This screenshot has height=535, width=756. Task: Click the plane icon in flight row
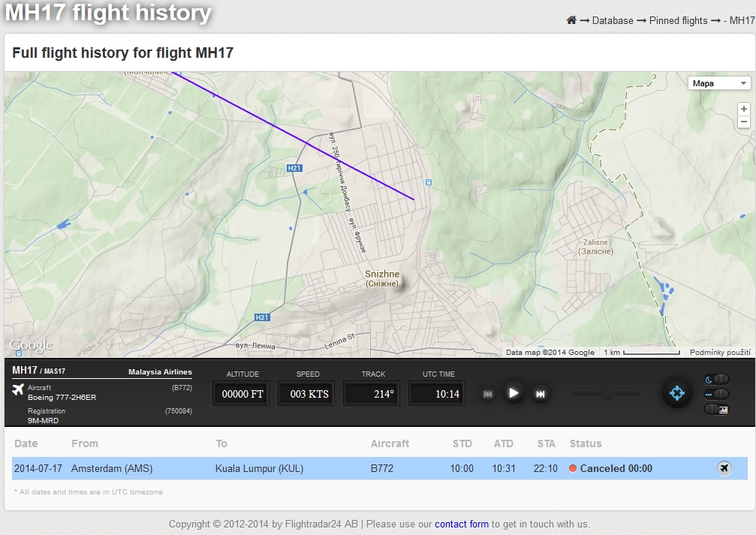point(724,468)
